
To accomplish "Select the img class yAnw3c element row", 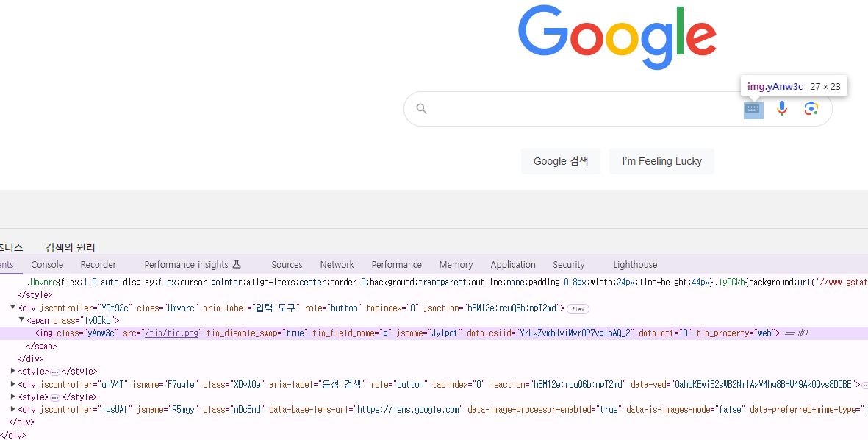I will pyautogui.click(x=434, y=333).
